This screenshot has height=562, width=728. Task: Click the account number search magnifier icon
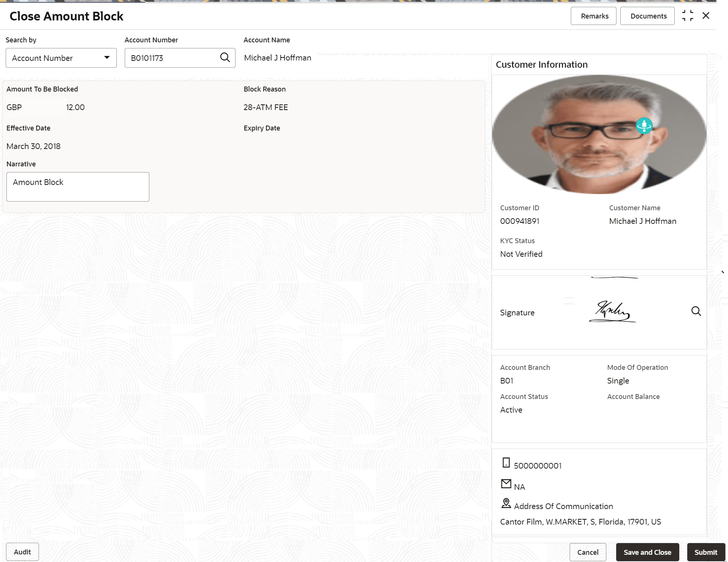pyautogui.click(x=225, y=57)
